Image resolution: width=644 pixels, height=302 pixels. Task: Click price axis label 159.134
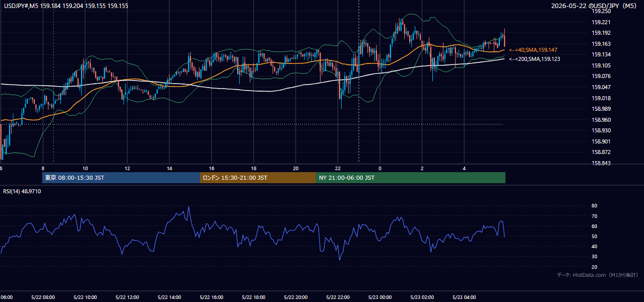click(601, 54)
